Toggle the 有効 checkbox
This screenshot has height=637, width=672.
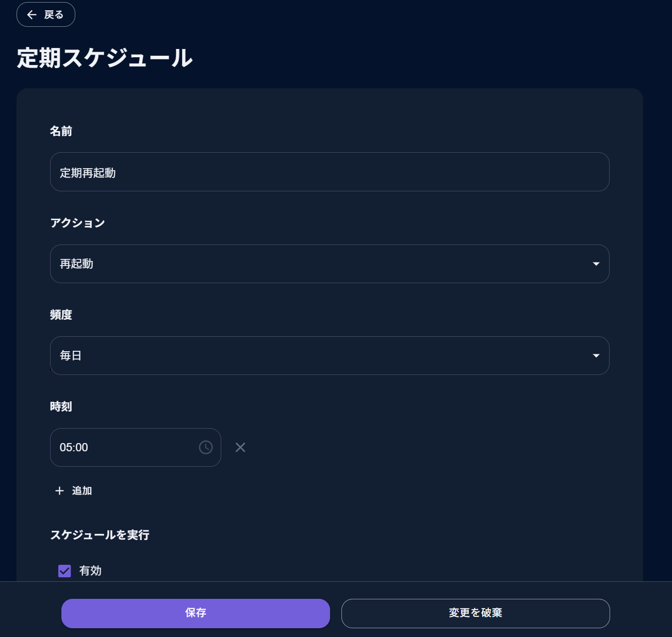coord(64,570)
